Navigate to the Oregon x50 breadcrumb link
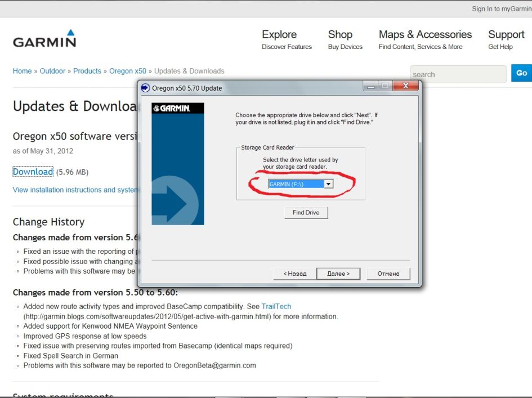 128,71
